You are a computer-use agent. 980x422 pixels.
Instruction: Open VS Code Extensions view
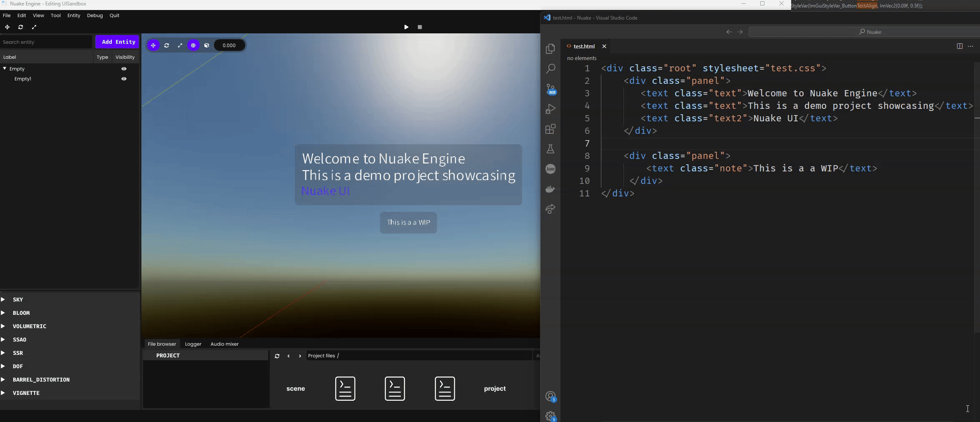pos(550,129)
